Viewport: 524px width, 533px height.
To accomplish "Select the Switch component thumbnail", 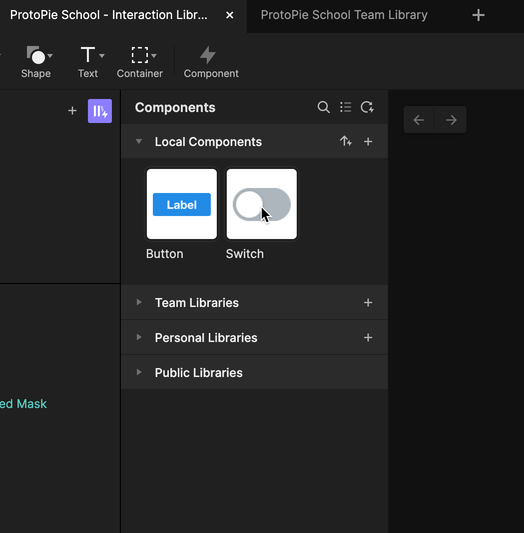I will (x=262, y=204).
